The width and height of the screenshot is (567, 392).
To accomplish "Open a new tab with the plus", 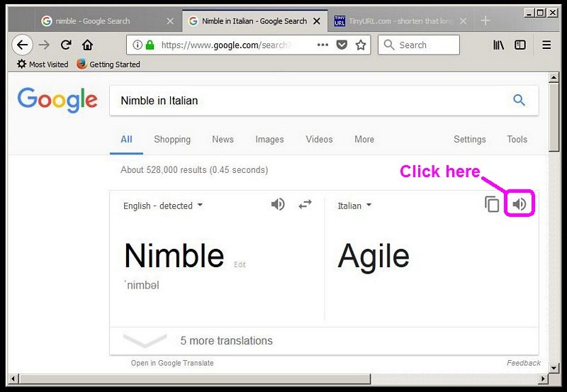I will coord(485,21).
